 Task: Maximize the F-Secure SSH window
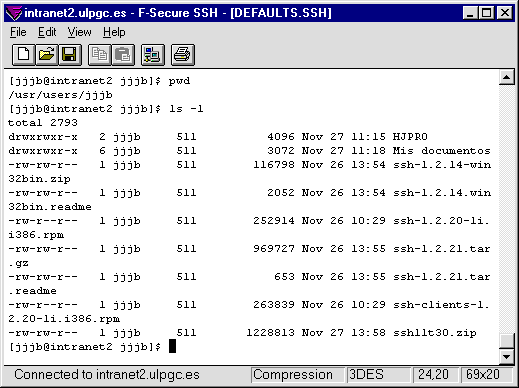pos(487,13)
